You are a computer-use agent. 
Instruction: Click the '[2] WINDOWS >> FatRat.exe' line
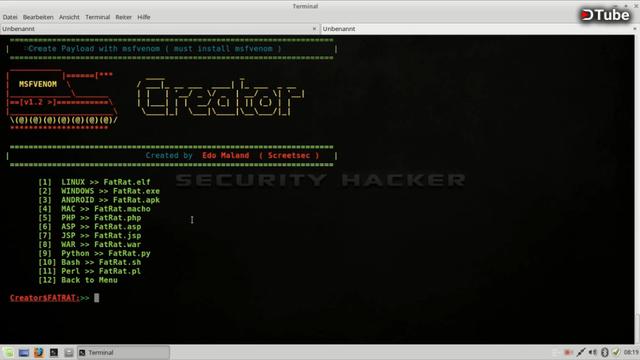tap(99, 191)
